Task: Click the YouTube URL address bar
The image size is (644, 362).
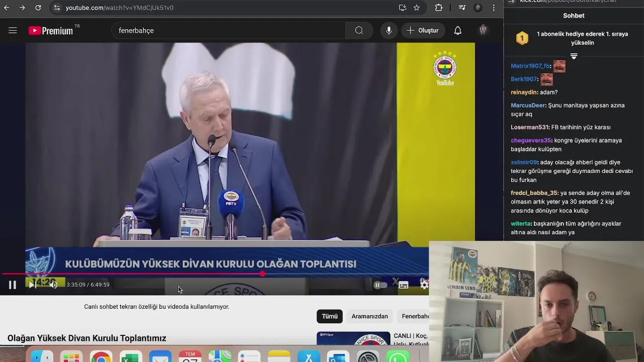Action: click(x=226, y=8)
